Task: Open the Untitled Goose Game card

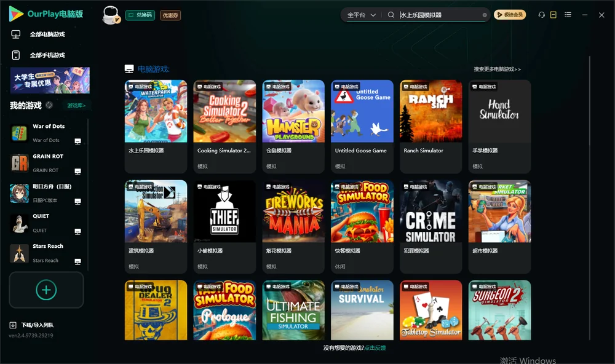Action: tap(362, 127)
